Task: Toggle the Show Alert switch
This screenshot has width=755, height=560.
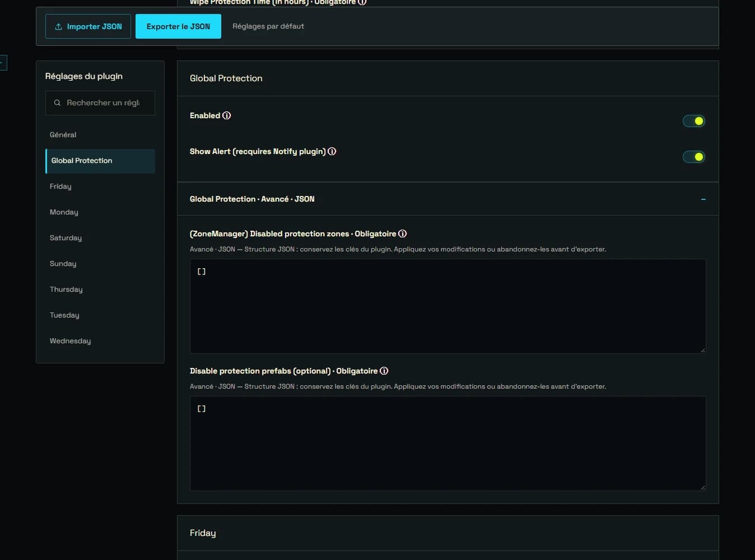Action: [x=693, y=157]
